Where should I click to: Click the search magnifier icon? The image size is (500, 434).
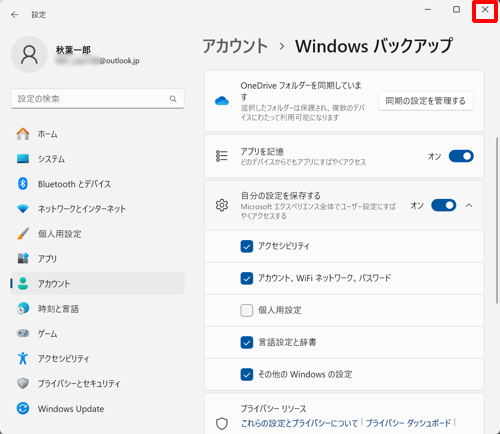pyautogui.click(x=173, y=99)
